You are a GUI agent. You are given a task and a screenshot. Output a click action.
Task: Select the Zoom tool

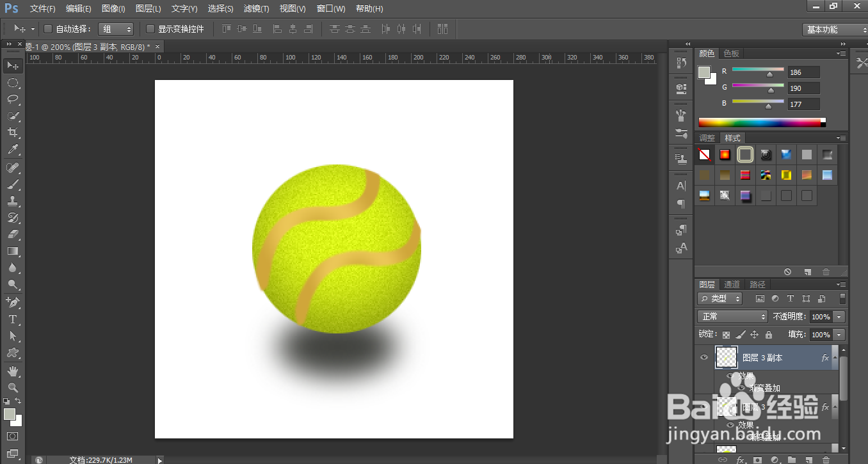(x=13, y=387)
